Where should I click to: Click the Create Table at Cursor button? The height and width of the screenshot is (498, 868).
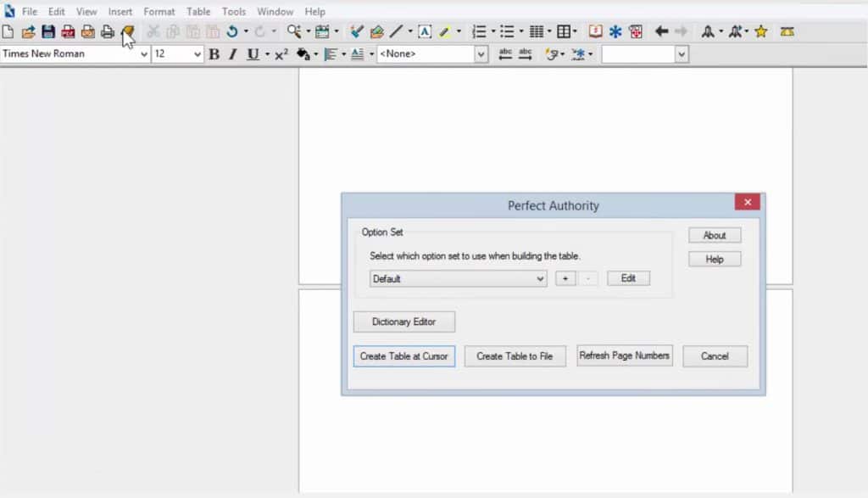coord(403,356)
